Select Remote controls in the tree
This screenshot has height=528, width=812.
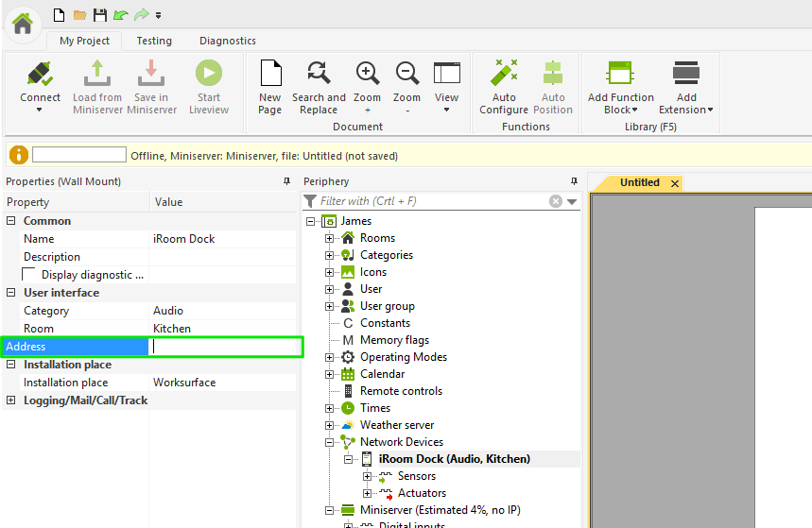coord(402,391)
